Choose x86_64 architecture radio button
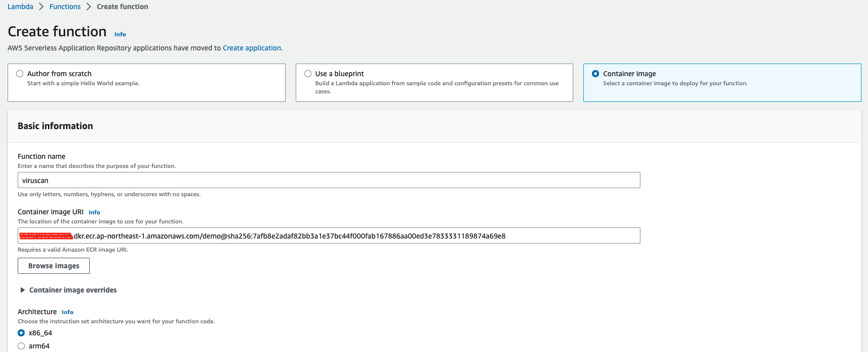This screenshot has height=352, width=868. coord(21,333)
